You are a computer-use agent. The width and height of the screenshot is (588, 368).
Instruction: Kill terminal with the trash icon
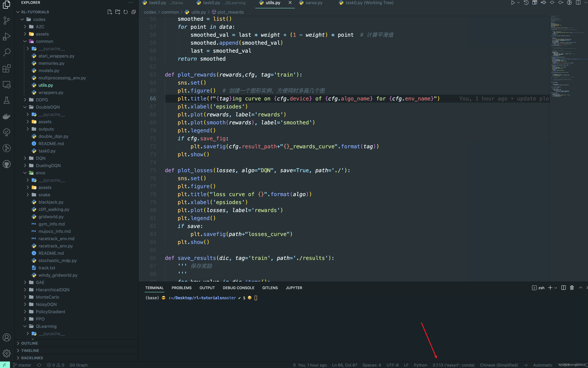[x=572, y=288]
